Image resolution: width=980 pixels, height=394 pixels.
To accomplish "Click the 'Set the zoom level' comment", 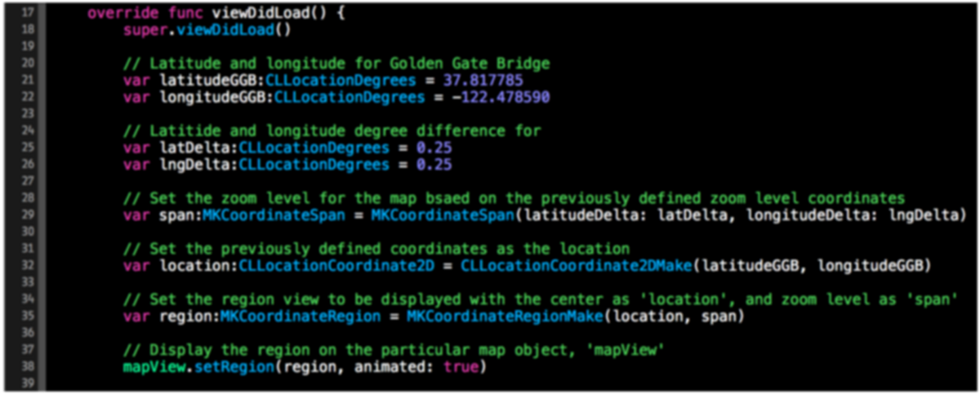I will 514,198.
